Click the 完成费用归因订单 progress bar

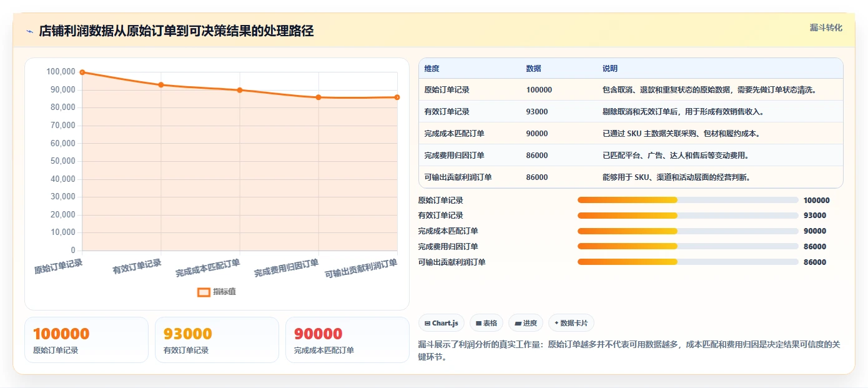coord(688,247)
